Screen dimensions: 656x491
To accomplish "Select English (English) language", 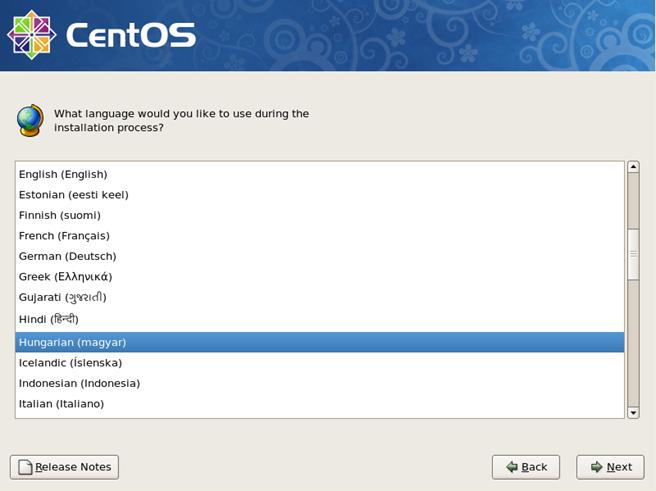I will (63, 174).
